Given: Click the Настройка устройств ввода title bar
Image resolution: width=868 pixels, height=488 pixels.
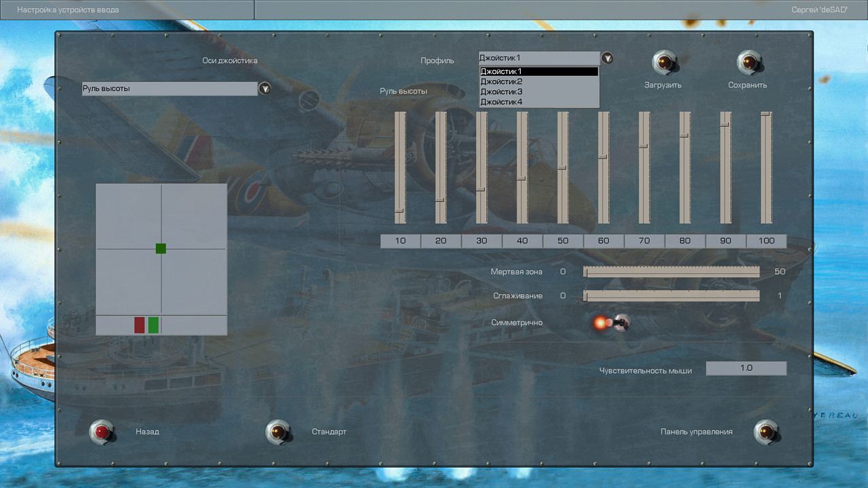Looking at the screenshot, I should (x=127, y=10).
